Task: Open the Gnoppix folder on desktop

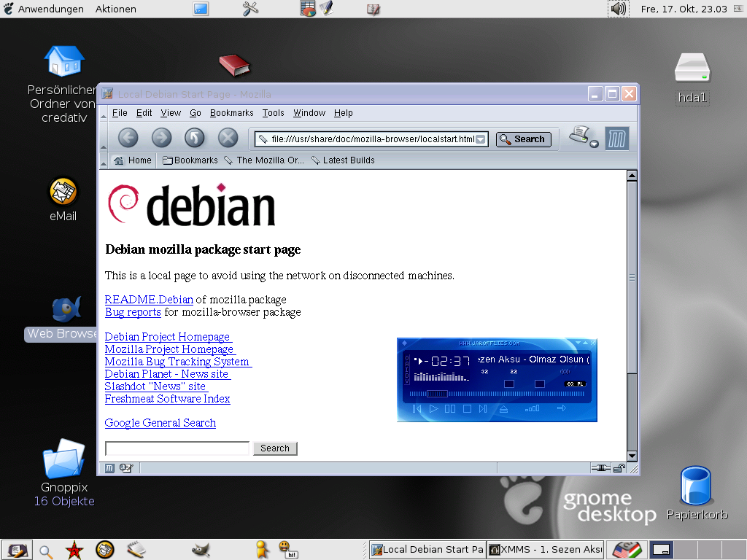Action: tap(64, 458)
